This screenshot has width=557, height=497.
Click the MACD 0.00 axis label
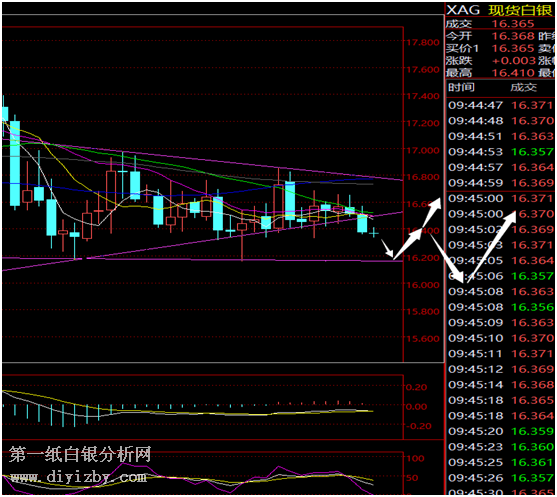(x=416, y=407)
